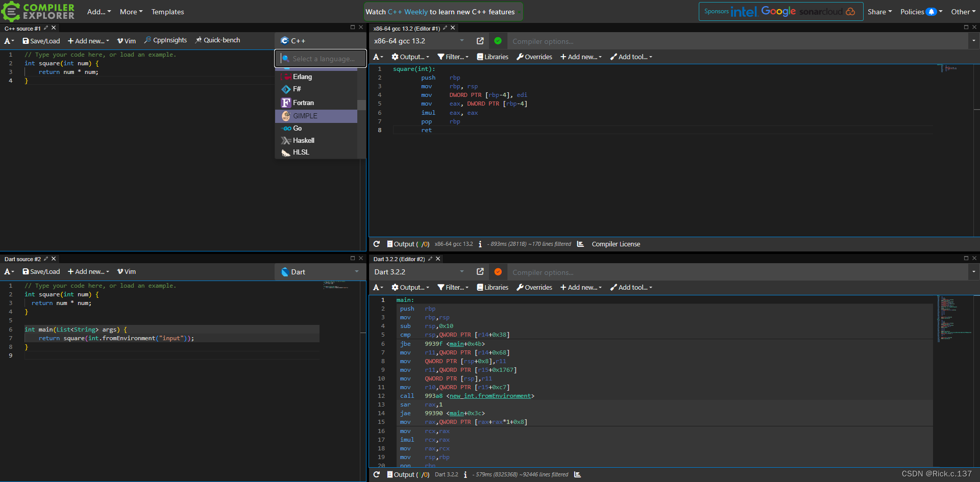Click the green compile status check in Dart panel
The image size is (980, 482).
click(x=498, y=271)
